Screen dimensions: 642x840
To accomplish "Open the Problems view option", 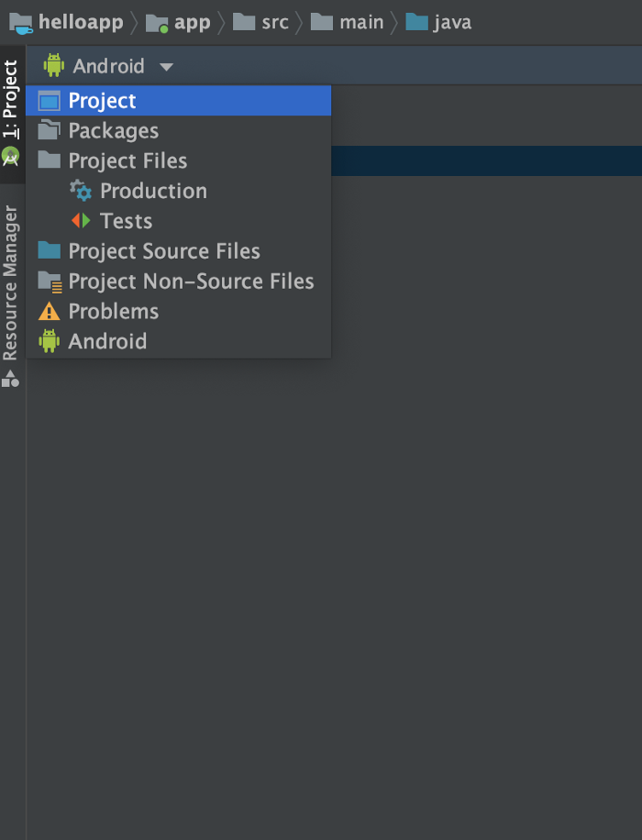I will [x=179, y=311].
